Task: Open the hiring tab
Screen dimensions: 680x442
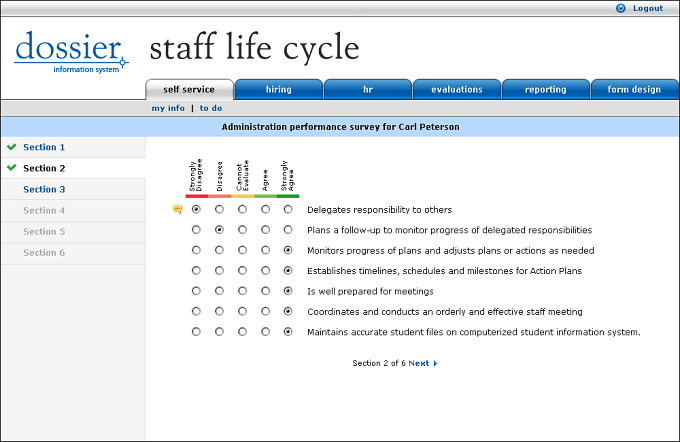Action: tap(279, 89)
